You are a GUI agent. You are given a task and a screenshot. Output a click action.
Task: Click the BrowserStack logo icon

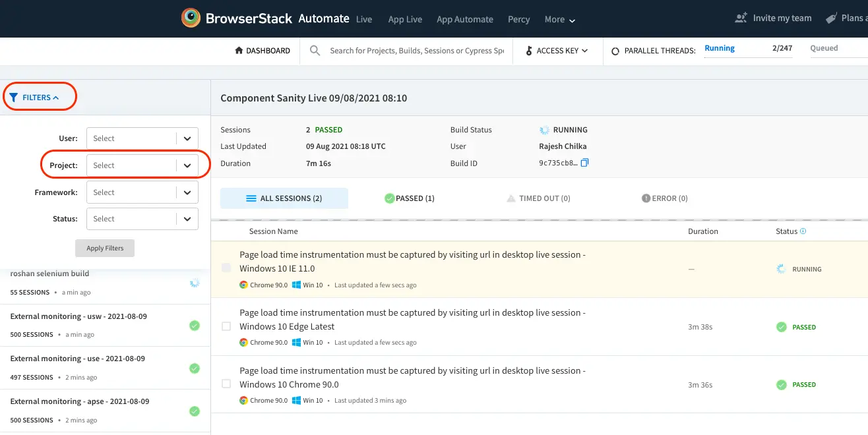pyautogui.click(x=191, y=18)
